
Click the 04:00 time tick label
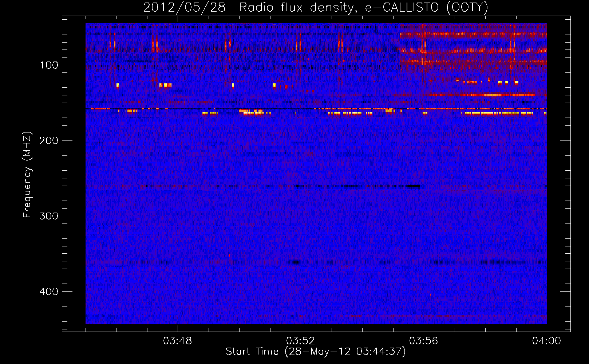point(546,341)
